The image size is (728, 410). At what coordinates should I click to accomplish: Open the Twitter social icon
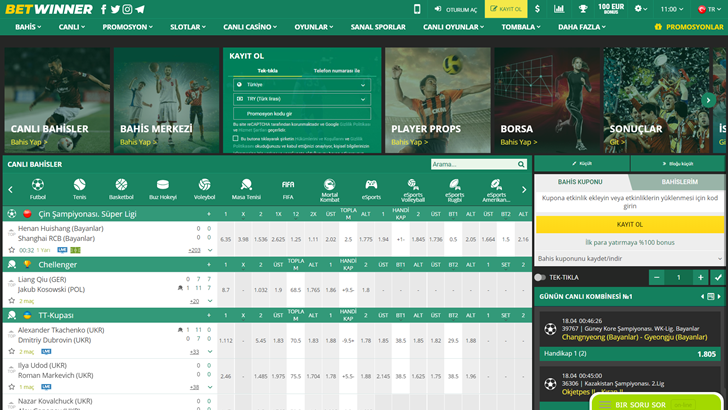(x=115, y=9)
